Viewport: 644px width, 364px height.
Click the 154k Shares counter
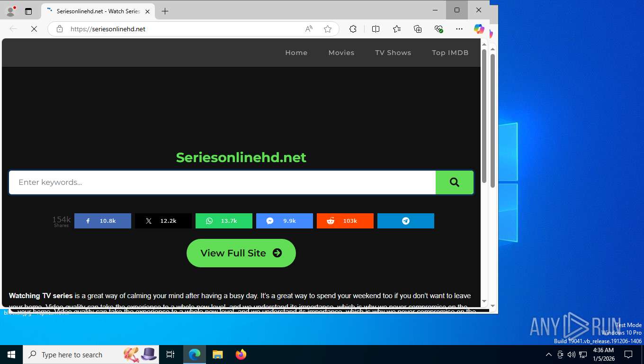(62, 221)
